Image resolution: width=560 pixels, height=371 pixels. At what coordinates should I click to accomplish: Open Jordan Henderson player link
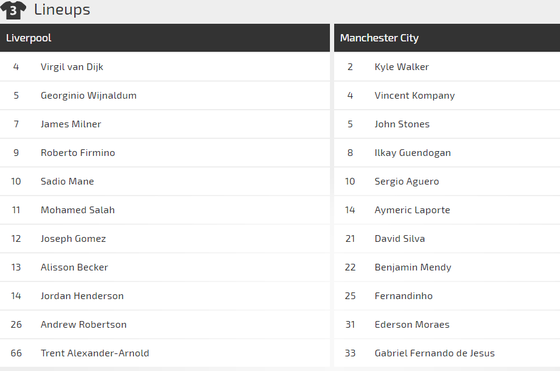(82, 296)
